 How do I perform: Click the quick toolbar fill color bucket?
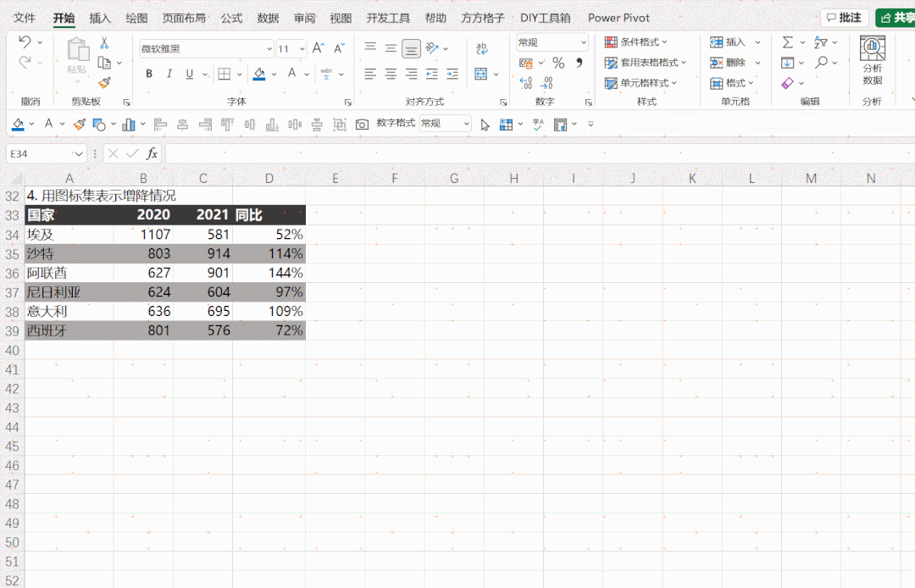click(x=18, y=124)
